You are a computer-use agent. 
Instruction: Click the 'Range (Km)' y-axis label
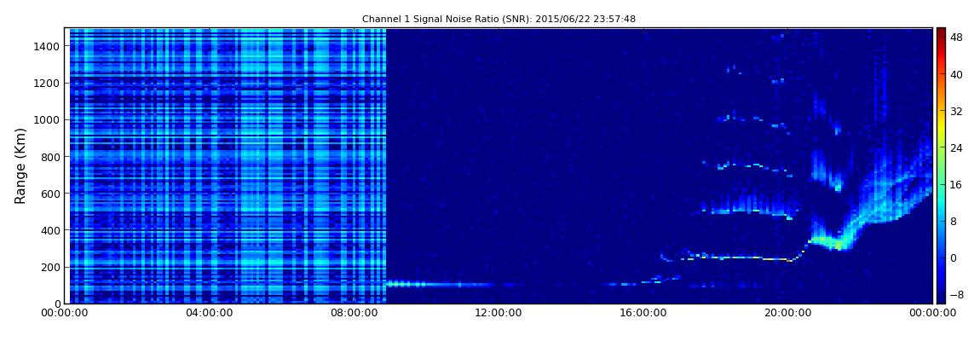[x=20, y=165]
